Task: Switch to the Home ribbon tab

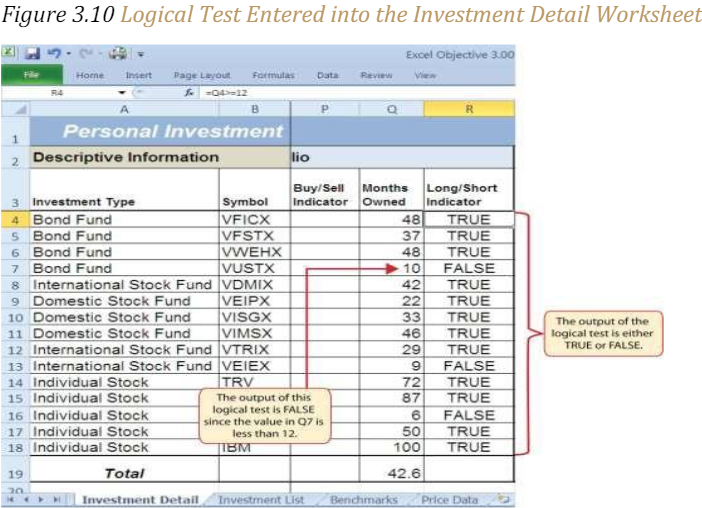Action: tap(90, 75)
